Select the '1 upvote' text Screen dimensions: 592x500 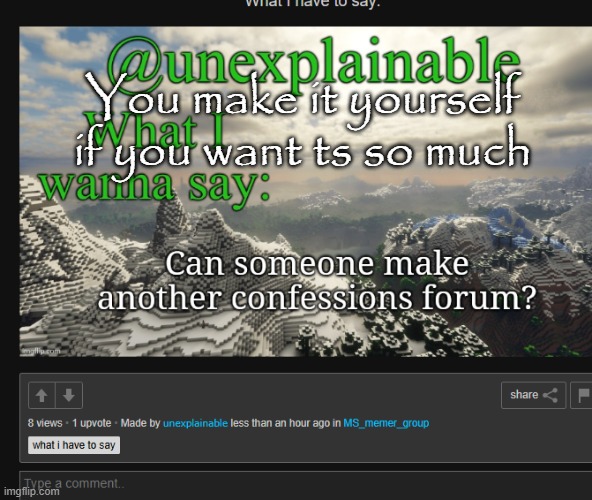click(x=92, y=423)
